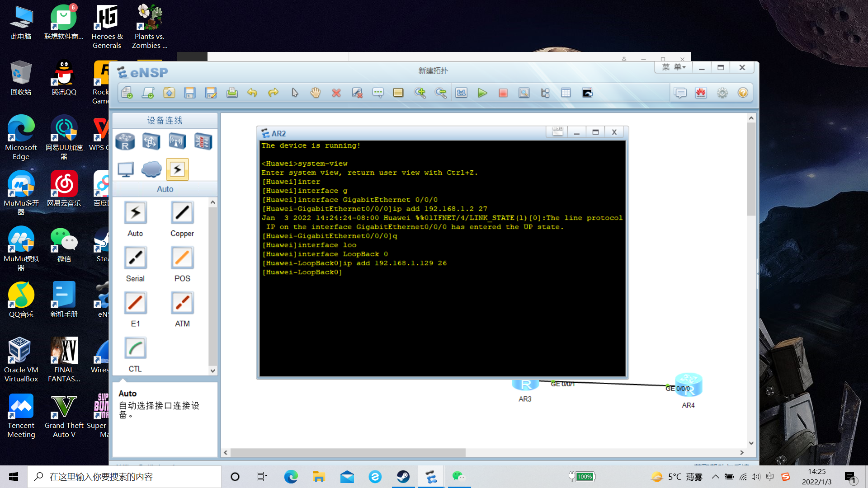Click the AR2 window layout toggle icon
The width and height of the screenshot is (868, 488).
coord(557,132)
